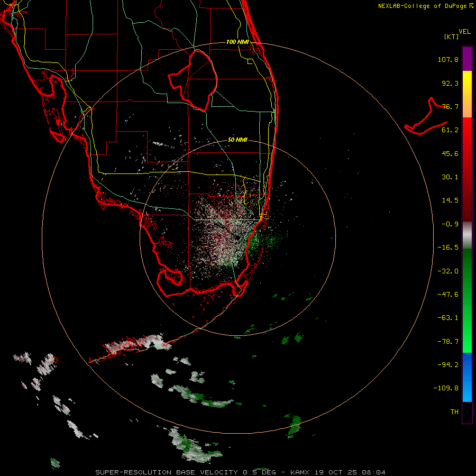
Task: Click the purple segment of the velocity scale
Action: pyautogui.click(x=467, y=59)
